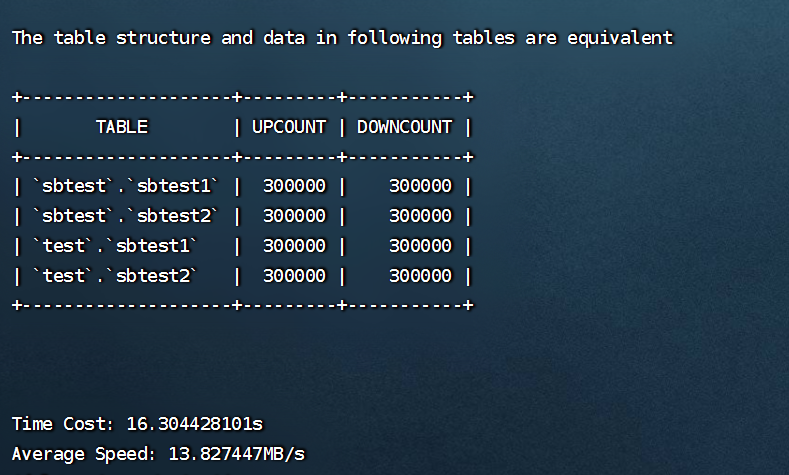Screen dimensions: 789x475
Task: Click DOWNCOUNT value in `sbtest`.`sbtest1` row
Action: [420, 186]
